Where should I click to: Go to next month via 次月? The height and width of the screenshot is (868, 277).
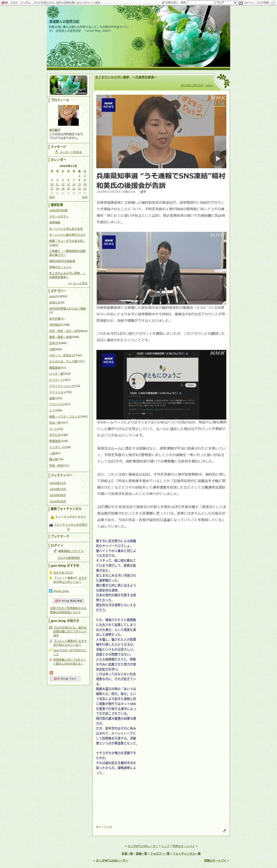85,197
